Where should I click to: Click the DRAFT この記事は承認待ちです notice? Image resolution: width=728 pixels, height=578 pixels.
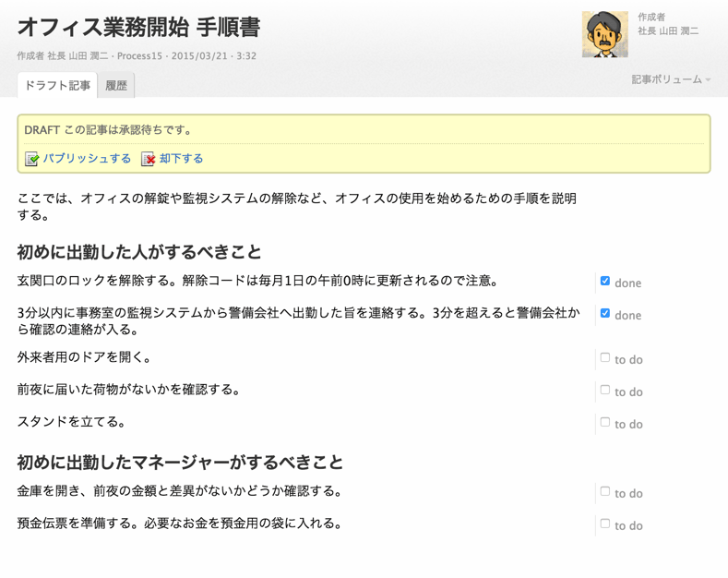[108, 129]
